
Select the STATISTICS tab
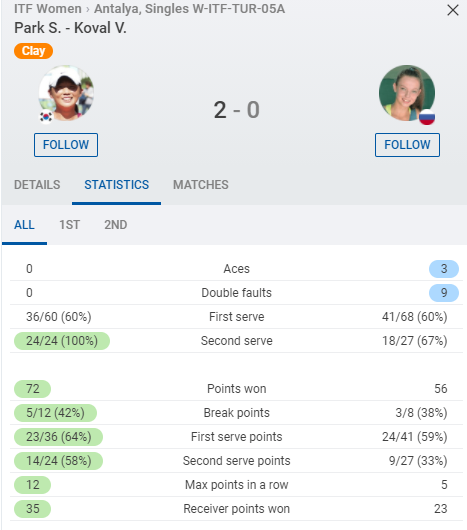click(116, 185)
